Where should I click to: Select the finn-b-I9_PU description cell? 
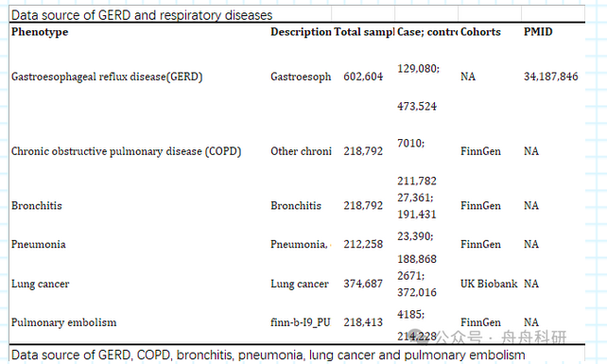pyautogui.click(x=301, y=322)
